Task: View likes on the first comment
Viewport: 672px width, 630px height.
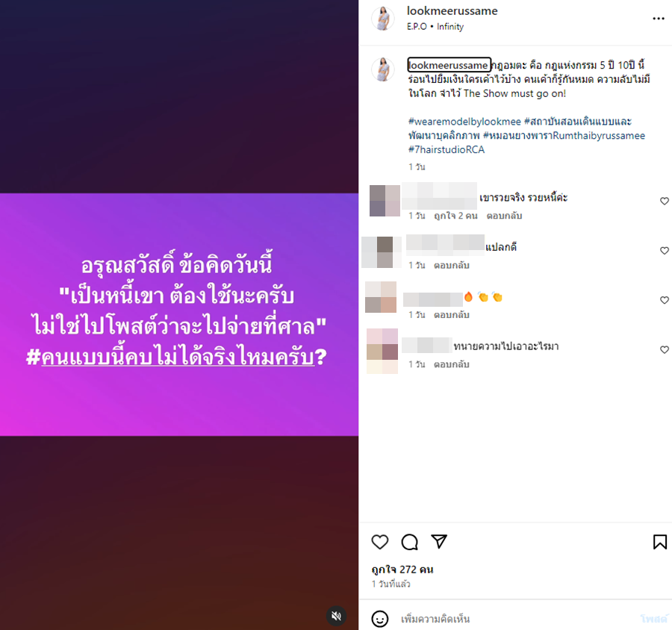Action: point(455,216)
